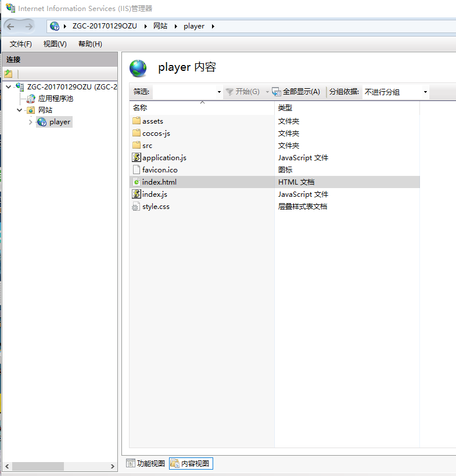
Task: Click arrow after player in breadcrumb
Action: click(213, 26)
